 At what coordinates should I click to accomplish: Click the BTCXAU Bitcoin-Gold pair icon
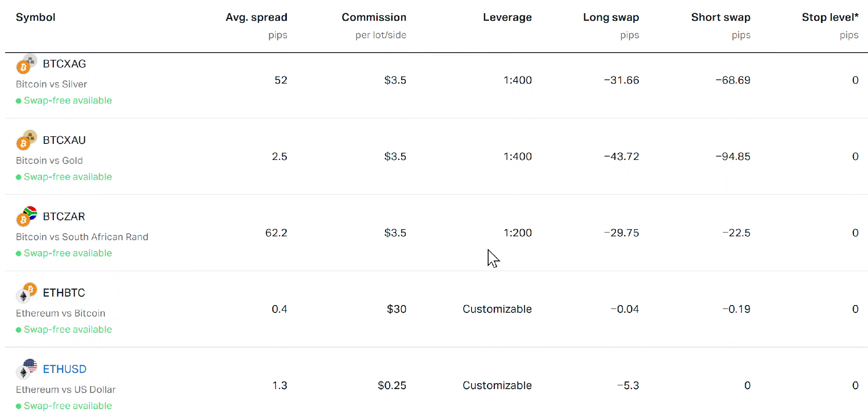click(27, 140)
